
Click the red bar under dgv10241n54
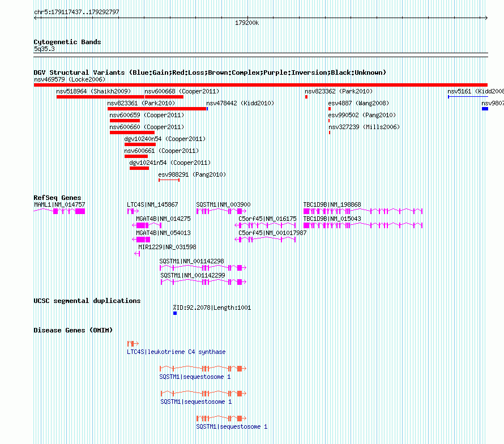coord(139,168)
